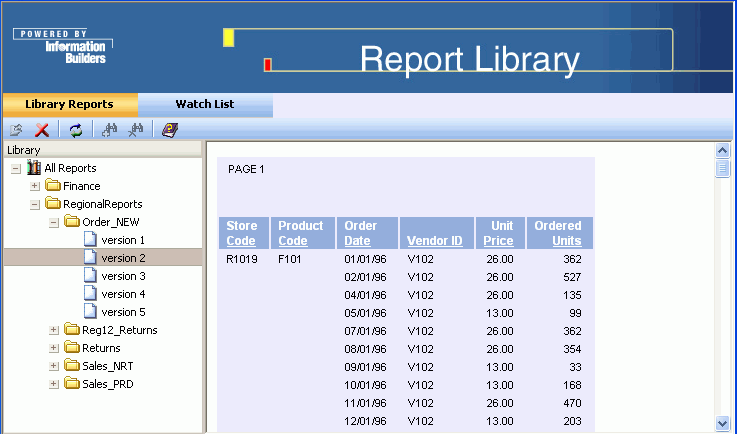Click the Sales_PRD folder icon
737x434 pixels.
(72, 383)
